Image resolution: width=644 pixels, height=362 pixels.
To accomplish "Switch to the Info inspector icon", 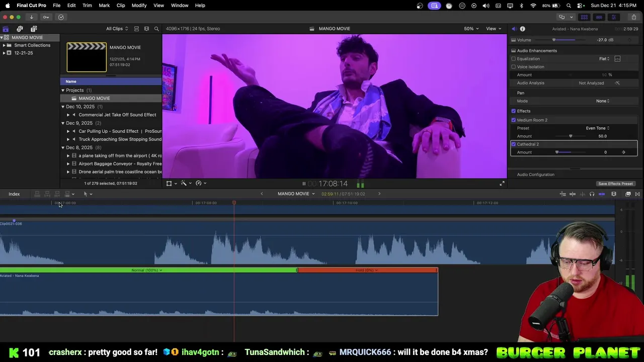I will 522,29.
